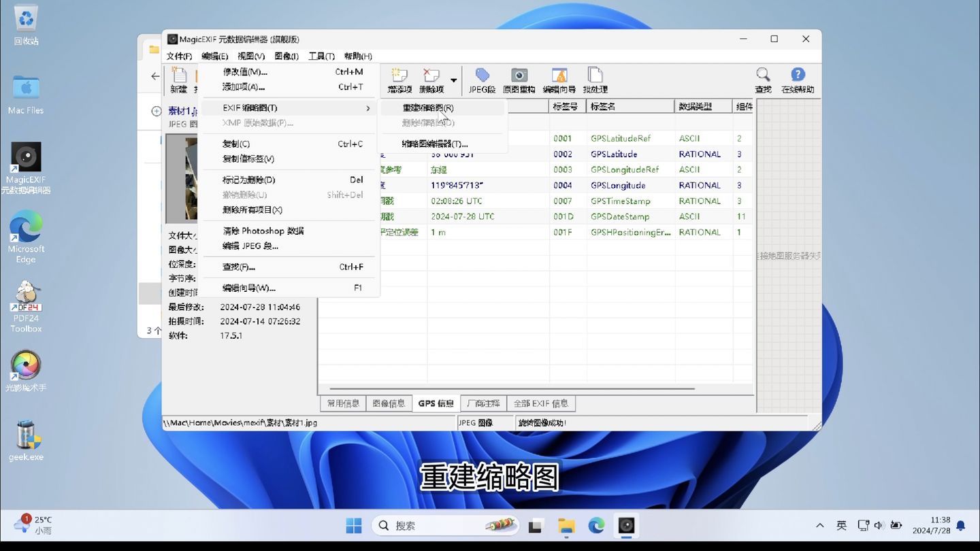Open the 回收站 desktop icon
The width and height of the screenshot is (980, 551).
(x=26, y=25)
